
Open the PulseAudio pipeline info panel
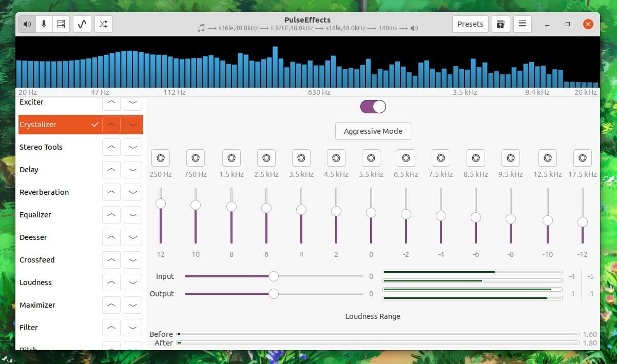[x=61, y=24]
